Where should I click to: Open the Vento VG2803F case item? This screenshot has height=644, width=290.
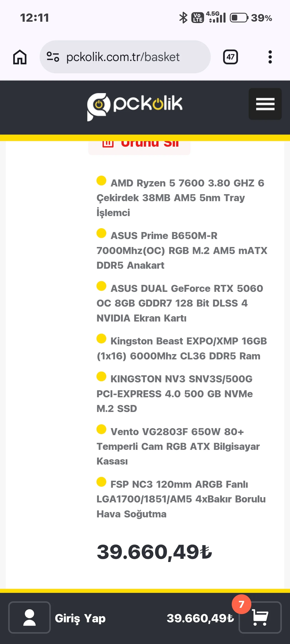[178, 446]
